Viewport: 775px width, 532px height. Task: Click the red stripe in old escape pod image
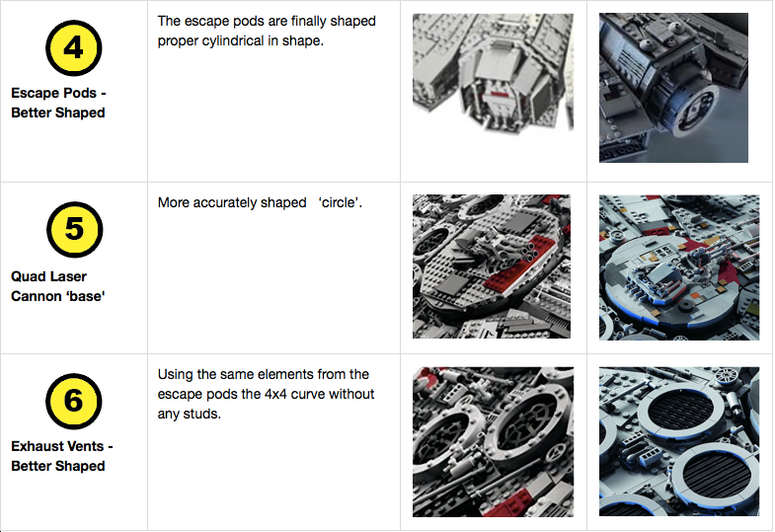pos(499,94)
